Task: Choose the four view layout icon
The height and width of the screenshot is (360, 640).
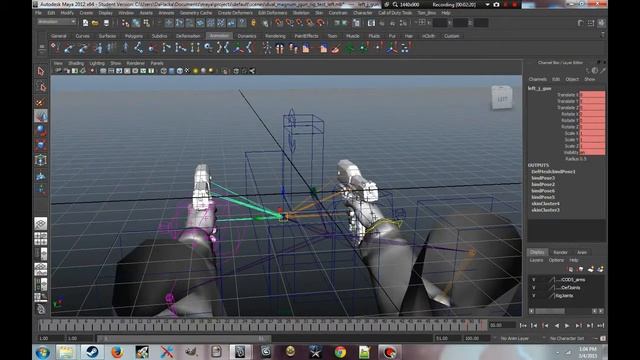Action: point(40,238)
